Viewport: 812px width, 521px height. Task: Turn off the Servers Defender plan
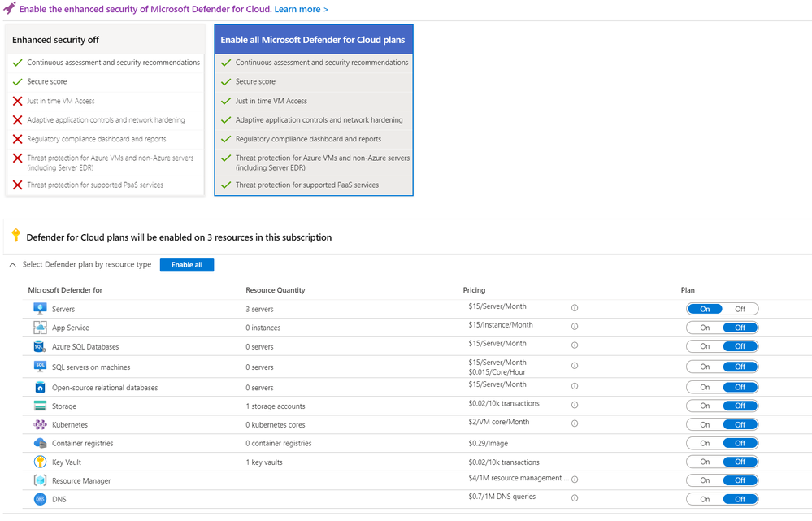[x=740, y=309]
